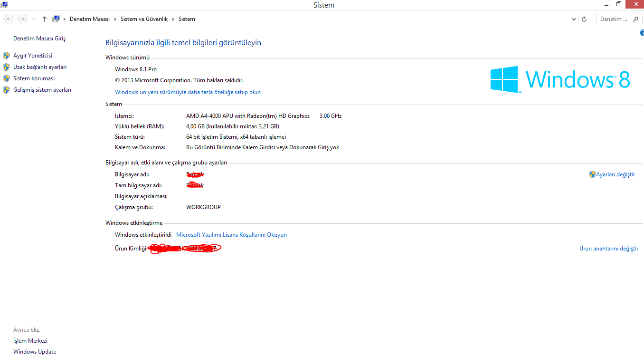This screenshot has width=644, height=356.
Task: Select the Windows 8.1 Pro text
Action: pyautogui.click(x=136, y=69)
